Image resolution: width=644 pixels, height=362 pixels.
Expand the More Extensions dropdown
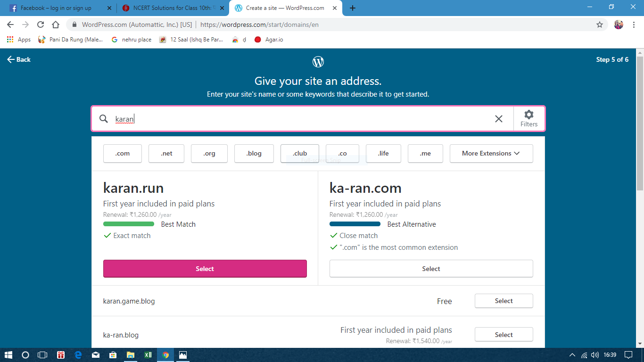pos(491,154)
